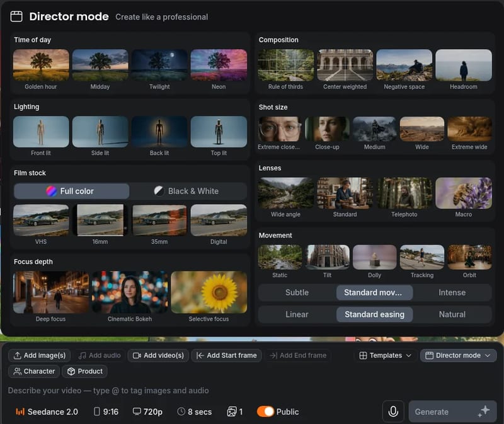Click the Add Start frame arrow icon
The width and height of the screenshot is (504, 424).
click(200, 355)
